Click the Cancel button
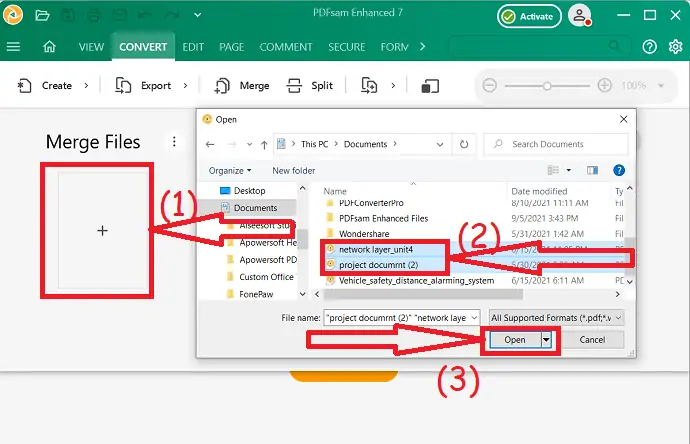 click(x=592, y=340)
